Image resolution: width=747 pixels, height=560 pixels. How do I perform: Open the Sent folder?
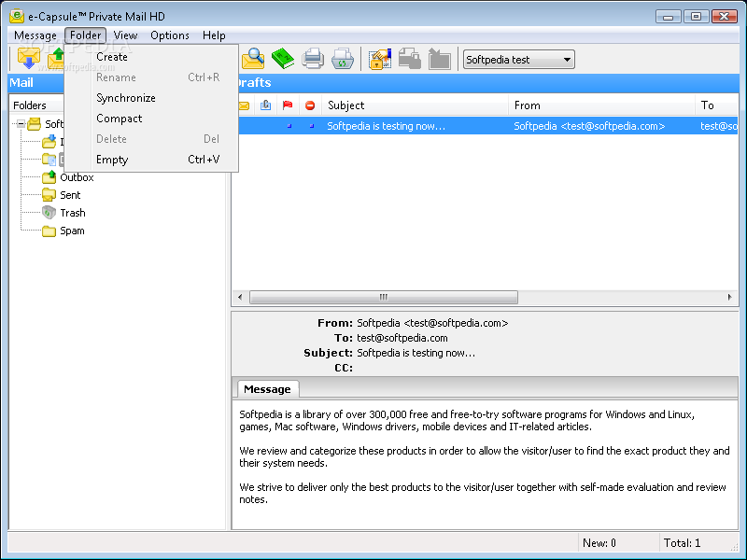click(x=70, y=195)
